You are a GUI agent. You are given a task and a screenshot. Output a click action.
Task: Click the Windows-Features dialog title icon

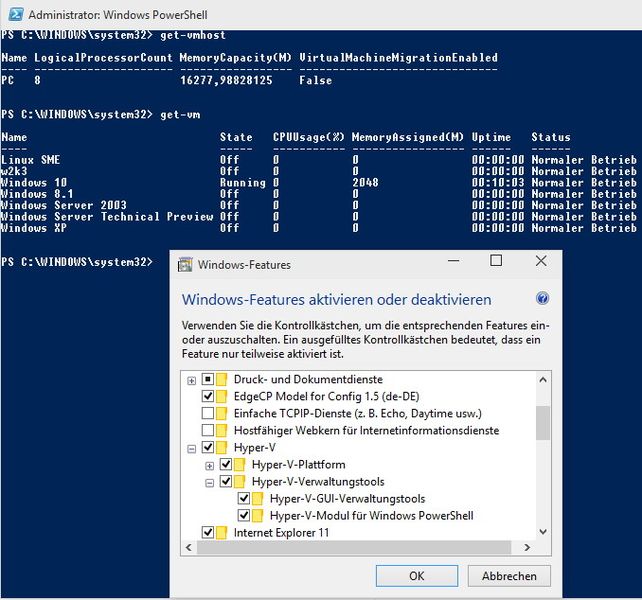tap(185, 265)
